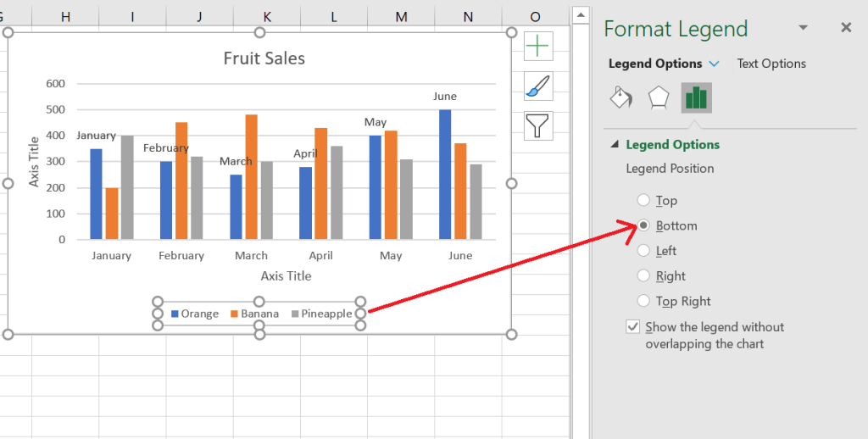Viewport: 868px width, 439px height.
Task: Select Top legend position
Action: point(643,200)
